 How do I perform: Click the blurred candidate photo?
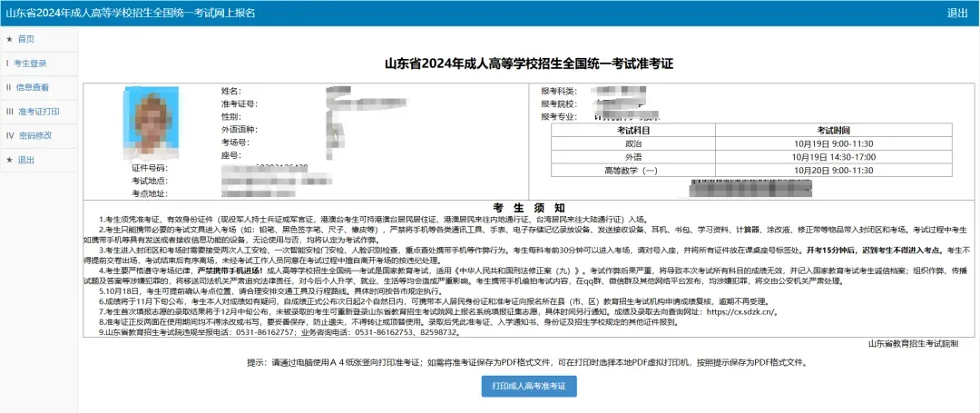152,124
